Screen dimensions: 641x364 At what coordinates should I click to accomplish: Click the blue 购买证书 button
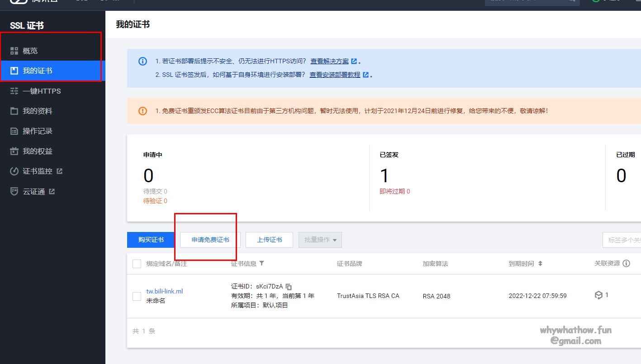[151, 240]
